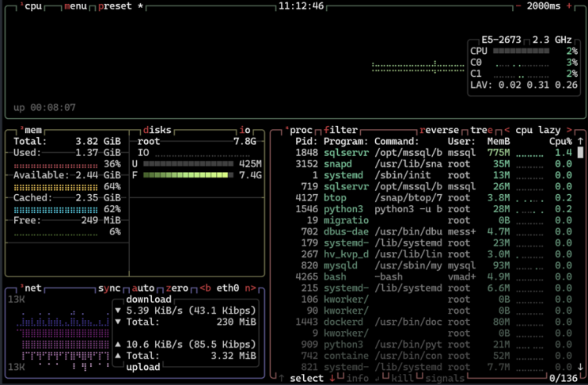Click select down arrow at bottom

[332, 378]
